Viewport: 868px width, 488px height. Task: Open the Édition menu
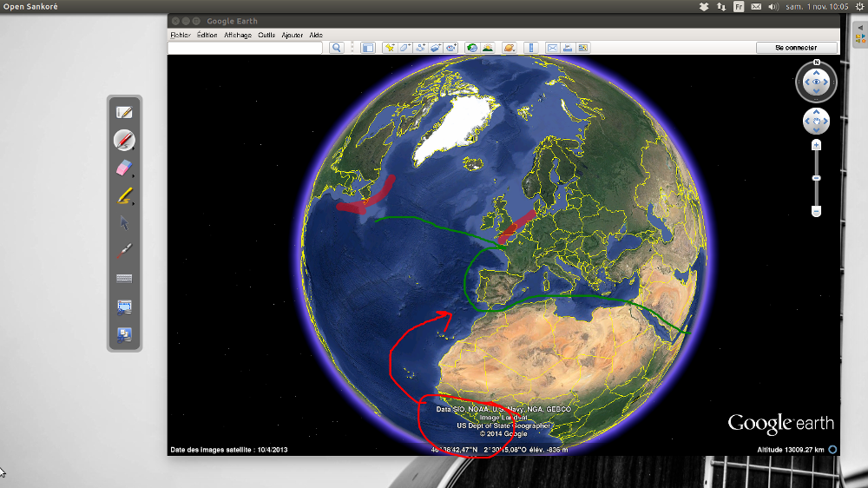pyautogui.click(x=207, y=35)
